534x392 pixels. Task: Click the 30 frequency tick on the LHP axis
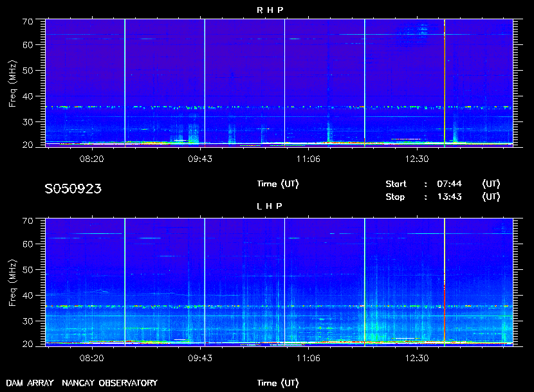click(28, 321)
